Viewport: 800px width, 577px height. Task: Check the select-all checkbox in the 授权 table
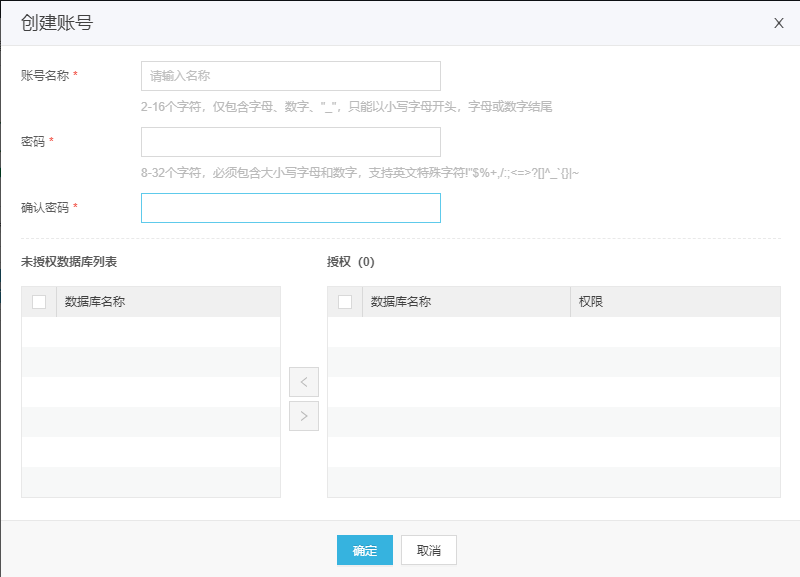click(x=343, y=300)
